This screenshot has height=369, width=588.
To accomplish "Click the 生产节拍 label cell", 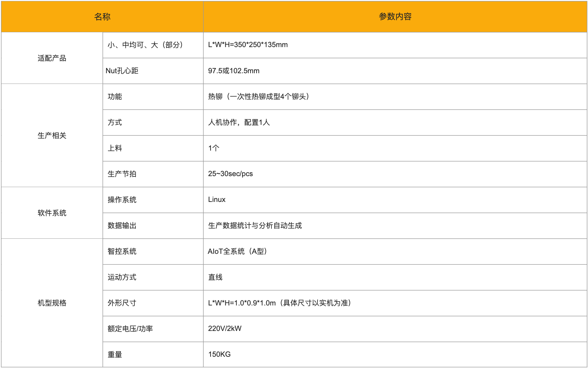I will (x=122, y=174).
